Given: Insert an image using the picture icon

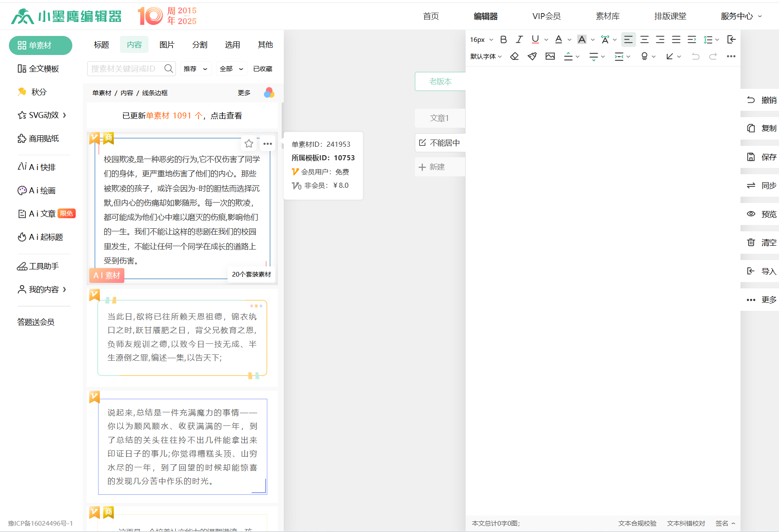Looking at the screenshot, I should [550, 56].
